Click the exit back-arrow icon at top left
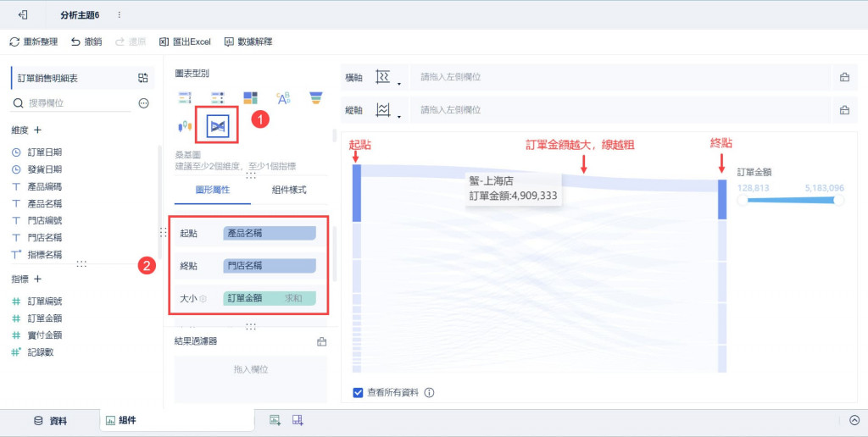The height and width of the screenshot is (437, 868). coord(23,15)
